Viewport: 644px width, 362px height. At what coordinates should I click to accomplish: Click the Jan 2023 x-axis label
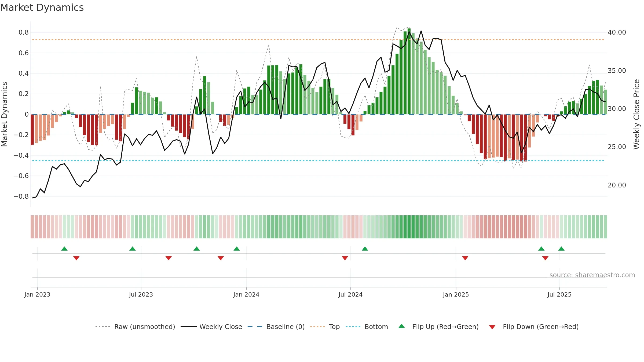click(x=37, y=295)
